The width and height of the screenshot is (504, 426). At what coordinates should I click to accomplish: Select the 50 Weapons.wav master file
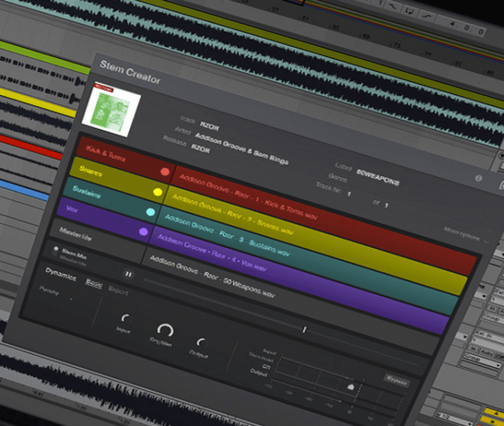pos(212,276)
